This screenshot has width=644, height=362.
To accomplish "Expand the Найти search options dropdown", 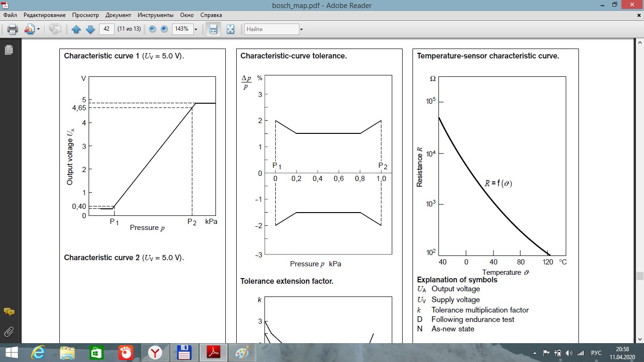I will [301, 29].
